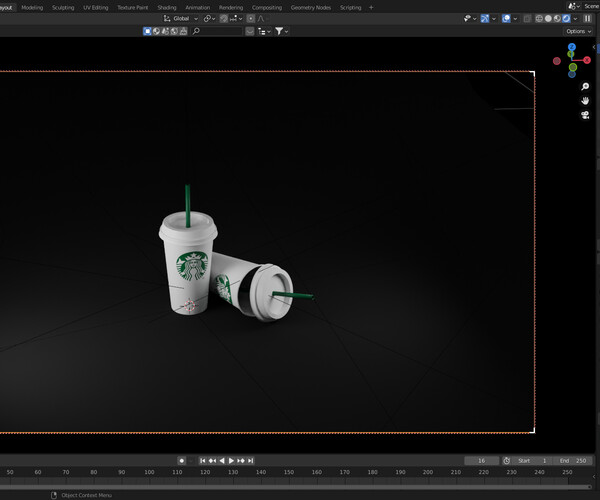
Task: Switch to the Animation workspace tab
Action: tap(197, 7)
